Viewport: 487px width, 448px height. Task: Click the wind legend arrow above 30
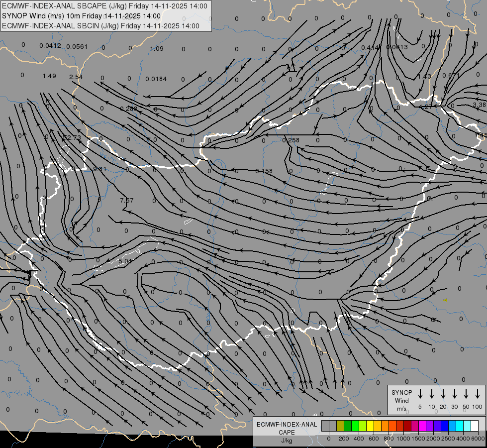[454, 393]
